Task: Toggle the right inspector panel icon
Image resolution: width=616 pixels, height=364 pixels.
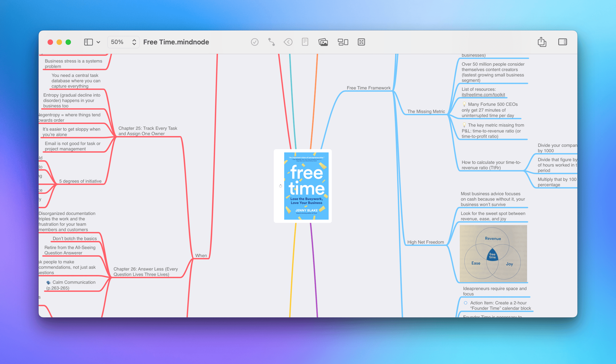Action: click(x=563, y=42)
